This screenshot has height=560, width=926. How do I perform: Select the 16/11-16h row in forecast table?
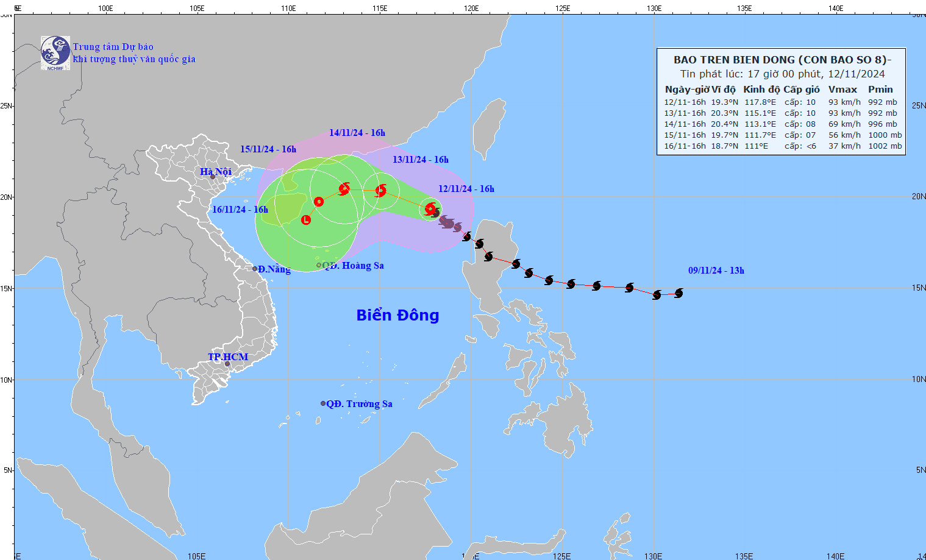click(x=782, y=146)
